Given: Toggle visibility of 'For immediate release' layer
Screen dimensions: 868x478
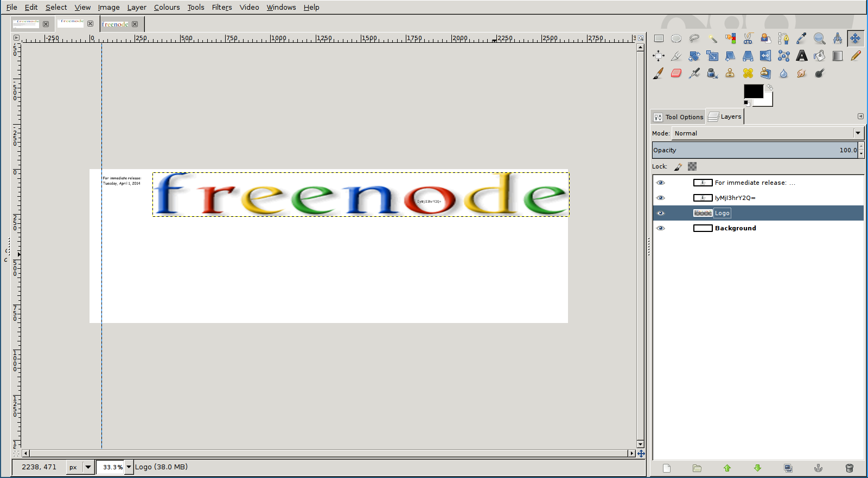Looking at the screenshot, I should coord(660,183).
